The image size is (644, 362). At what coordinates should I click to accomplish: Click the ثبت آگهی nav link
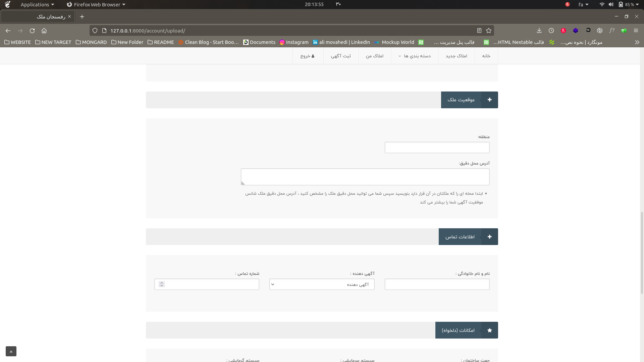click(x=341, y=56)
